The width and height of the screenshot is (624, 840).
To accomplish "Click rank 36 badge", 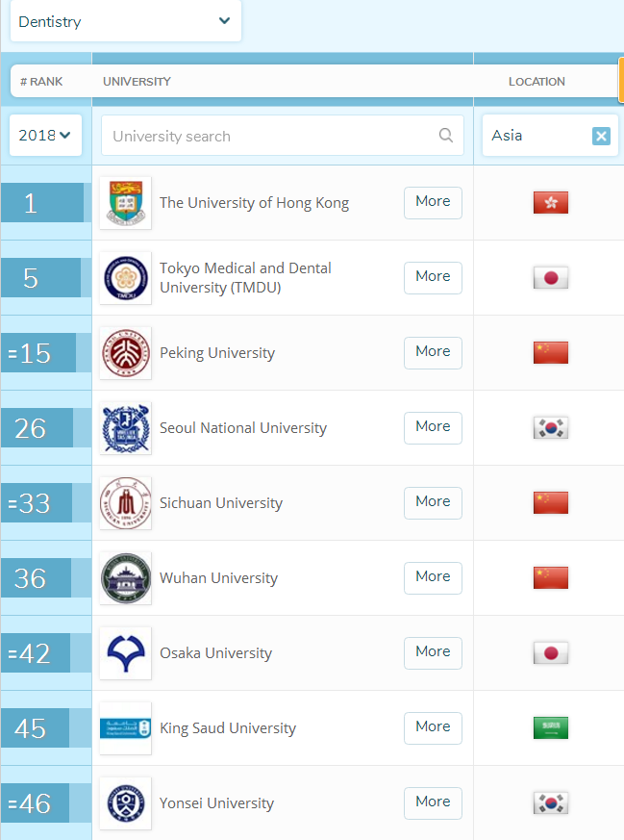I will pos(36,577).
